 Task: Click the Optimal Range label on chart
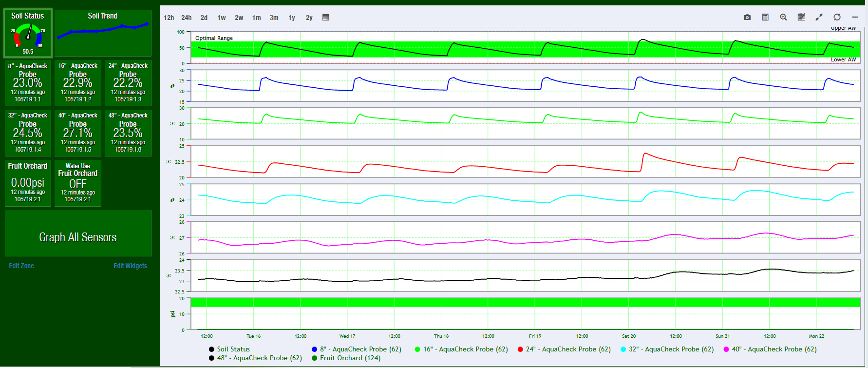coord(214,38)
